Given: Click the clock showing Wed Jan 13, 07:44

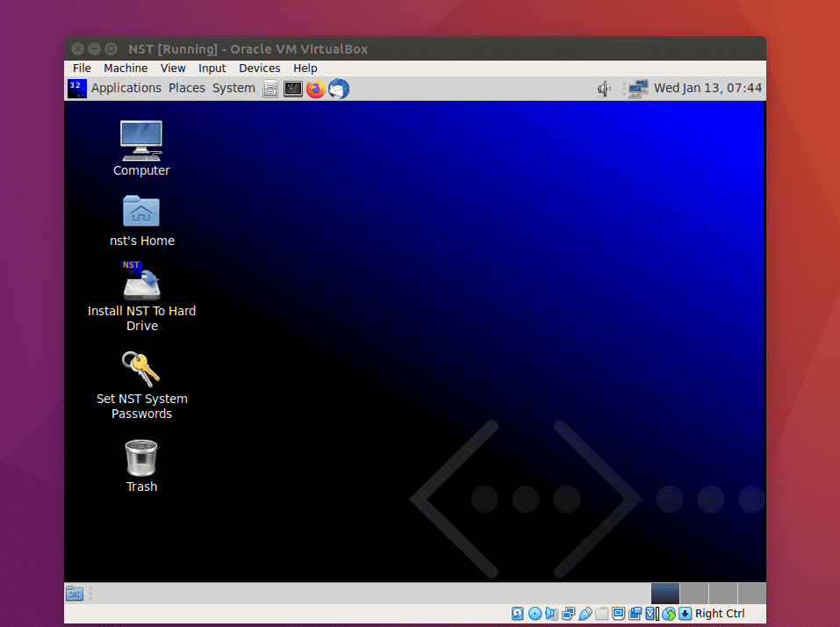Looking at the screenshot, I should 707,88.
